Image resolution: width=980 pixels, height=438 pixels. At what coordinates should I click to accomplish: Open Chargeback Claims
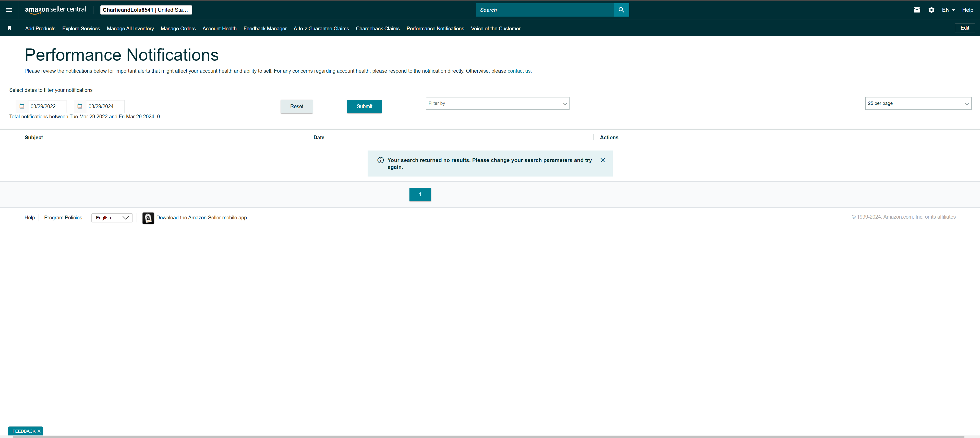[x=378, y=29]
